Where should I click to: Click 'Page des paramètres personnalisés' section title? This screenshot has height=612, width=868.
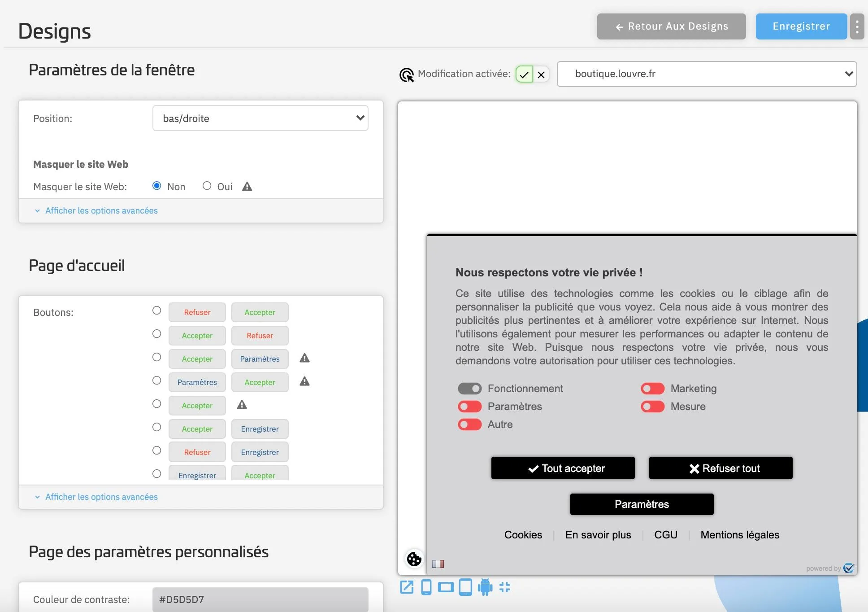point(148,552)
